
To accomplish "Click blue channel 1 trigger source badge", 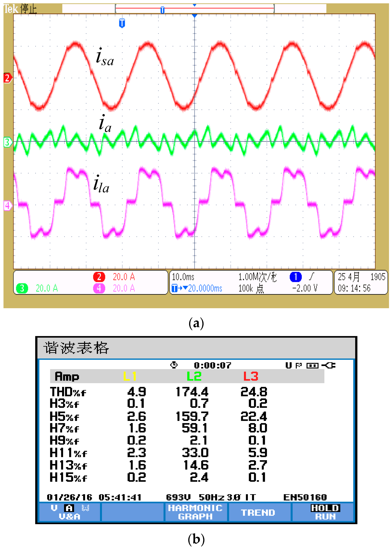I will pos(295,277).
